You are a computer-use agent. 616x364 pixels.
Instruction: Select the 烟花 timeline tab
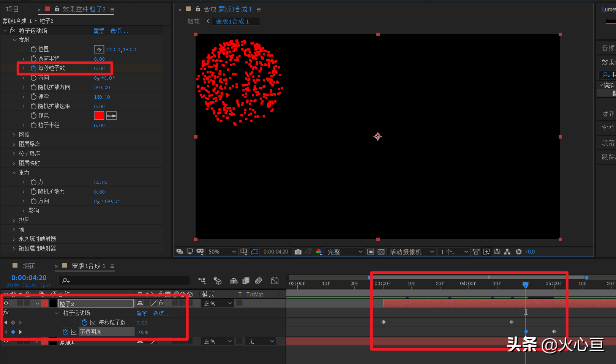tap(29, 266)
